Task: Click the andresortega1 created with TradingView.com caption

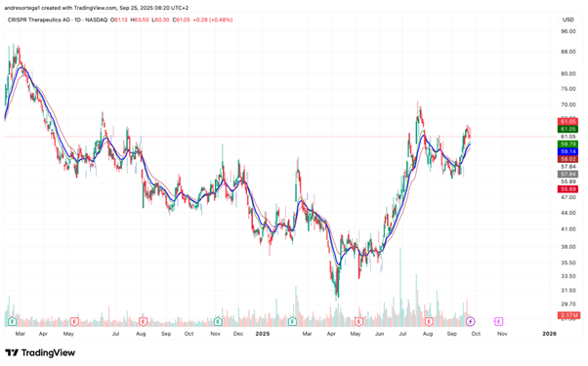Action: tap(97, 8)
